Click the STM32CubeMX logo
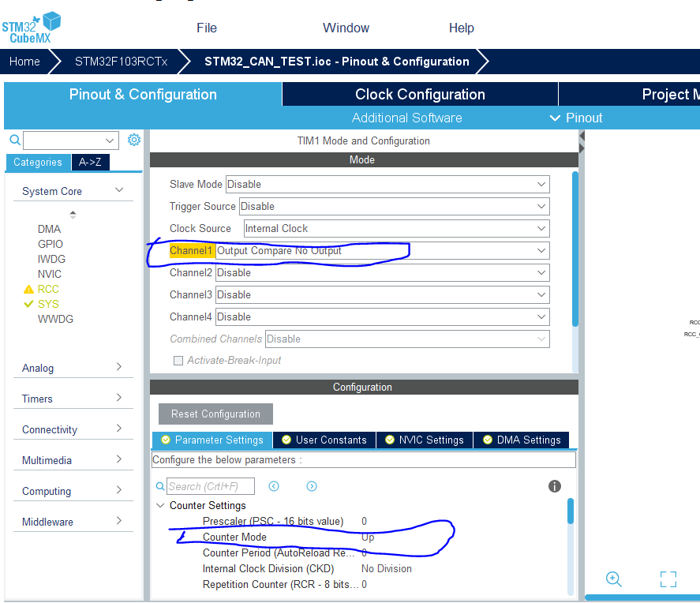Image resolution: width=700 pixels, height=603 pixels. point(31,28)
